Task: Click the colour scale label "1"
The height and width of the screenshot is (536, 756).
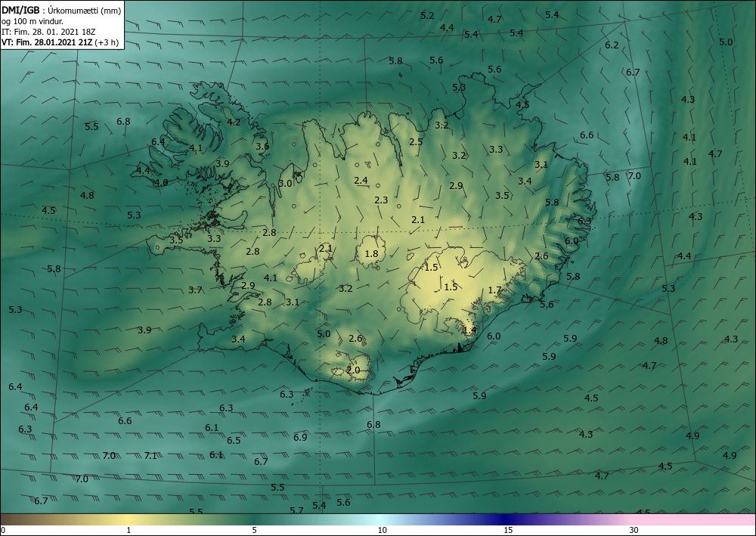Action: [129, 530]
